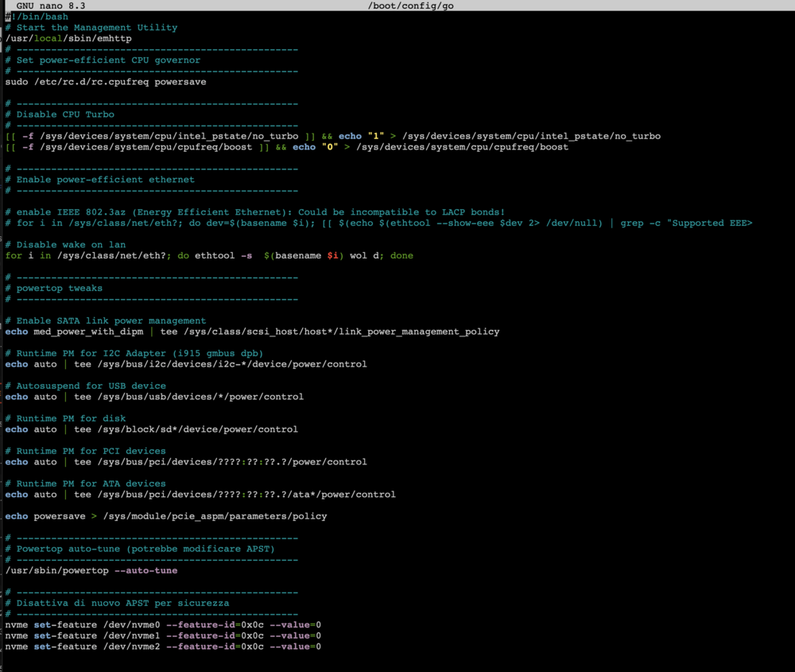Screen dimensions: 795x672
Task: Click the 'enable IEEE 802.3az' comment line
Action: pyautogui.click(x=255, y=212)
